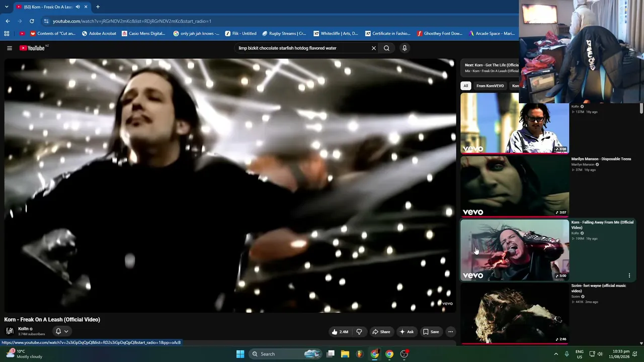
Task: Open the 'only jah jah knows' bookmark
Action: (196, 34)
